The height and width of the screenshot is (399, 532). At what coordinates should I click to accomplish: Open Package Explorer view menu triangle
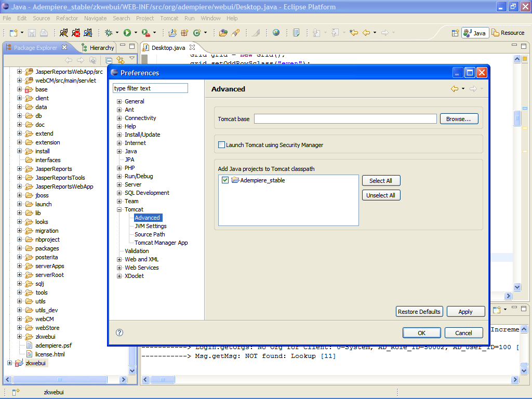[x=132, y=58]
